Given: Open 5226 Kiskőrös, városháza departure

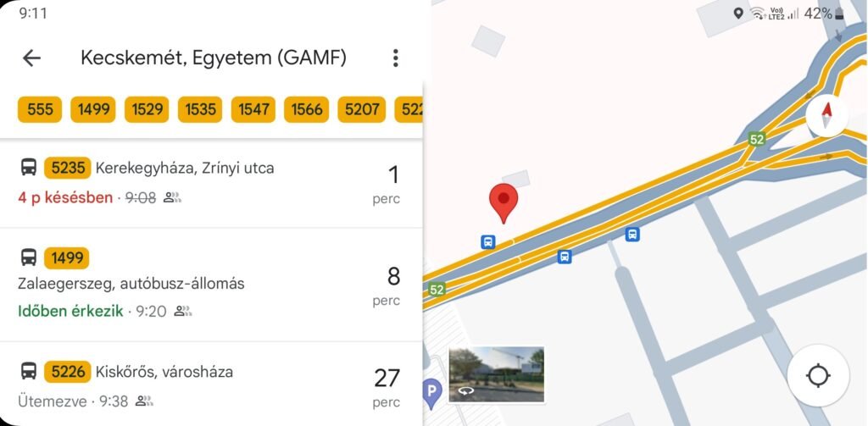Looking at the screenshot, I should click(x=211, y=384).
